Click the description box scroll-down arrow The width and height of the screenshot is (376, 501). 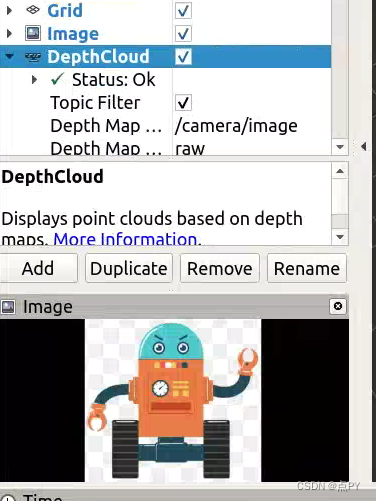point(340,237)
